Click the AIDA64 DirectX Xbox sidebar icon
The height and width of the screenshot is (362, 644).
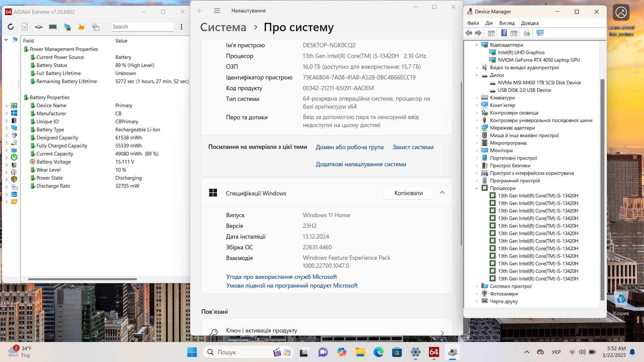tap(14, 157)
